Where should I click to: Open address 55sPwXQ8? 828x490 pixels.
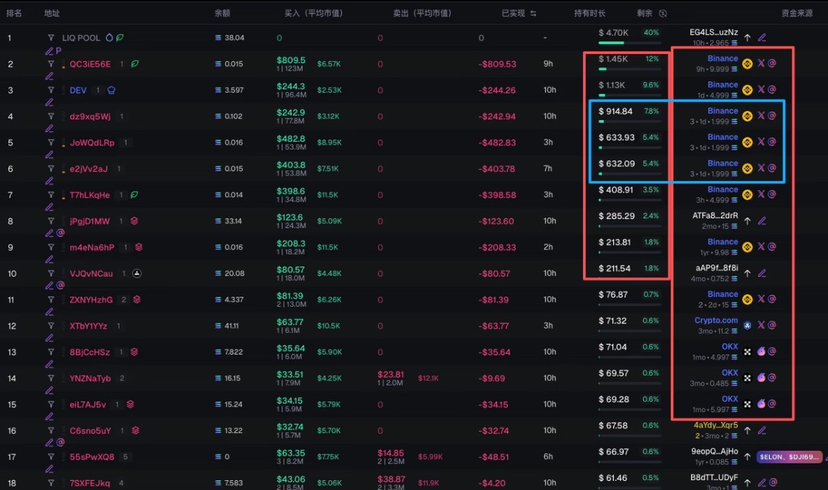[x=91, y=457]
